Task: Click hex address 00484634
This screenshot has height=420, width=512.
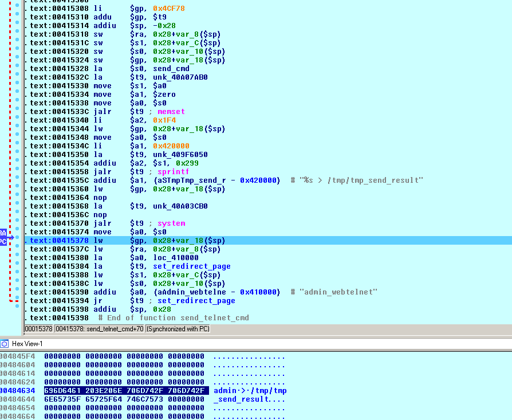Action: click(x=18, y=391)
